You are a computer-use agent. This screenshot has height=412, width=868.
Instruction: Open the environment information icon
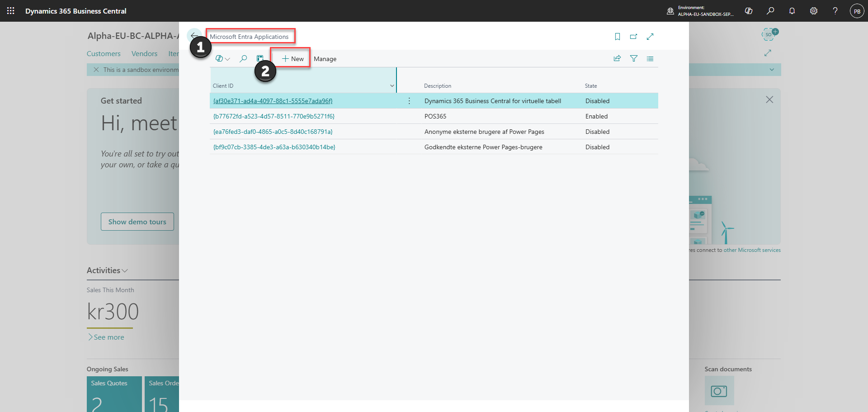coord(670,11)
